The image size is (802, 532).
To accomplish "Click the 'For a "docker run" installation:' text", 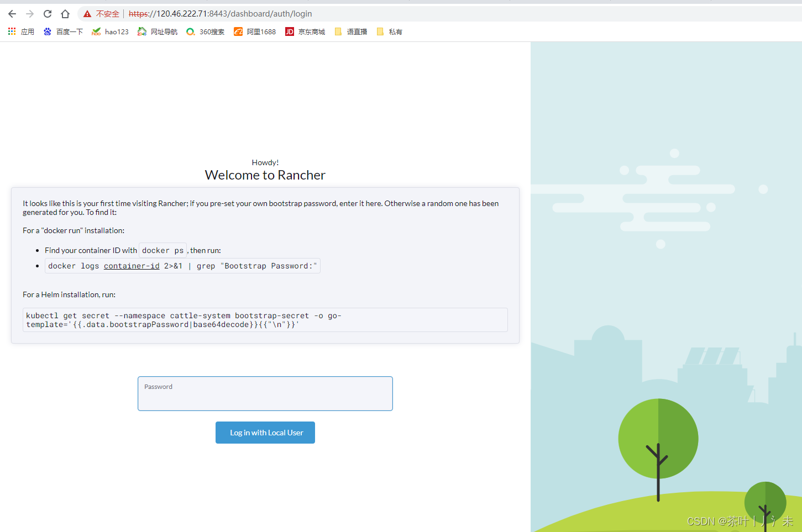I will point(74,230).
